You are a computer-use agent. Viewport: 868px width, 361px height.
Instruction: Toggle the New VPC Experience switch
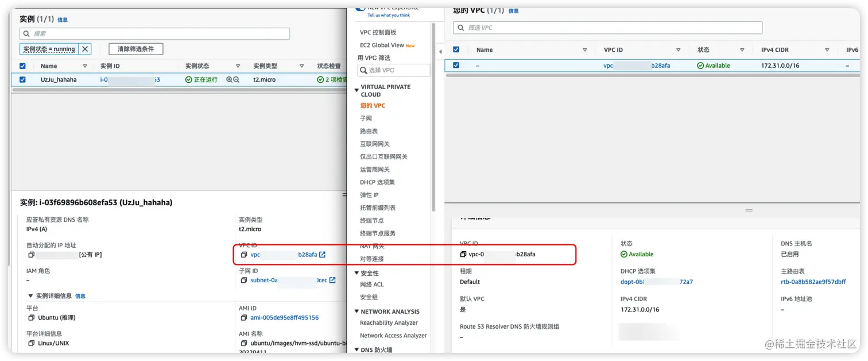point(361,9)
